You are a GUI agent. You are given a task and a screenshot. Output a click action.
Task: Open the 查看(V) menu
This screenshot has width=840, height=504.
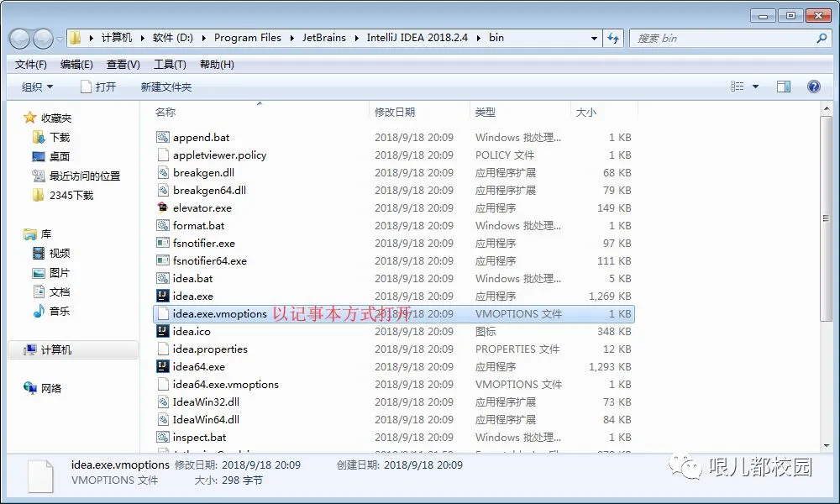click(x=123, y=65)
